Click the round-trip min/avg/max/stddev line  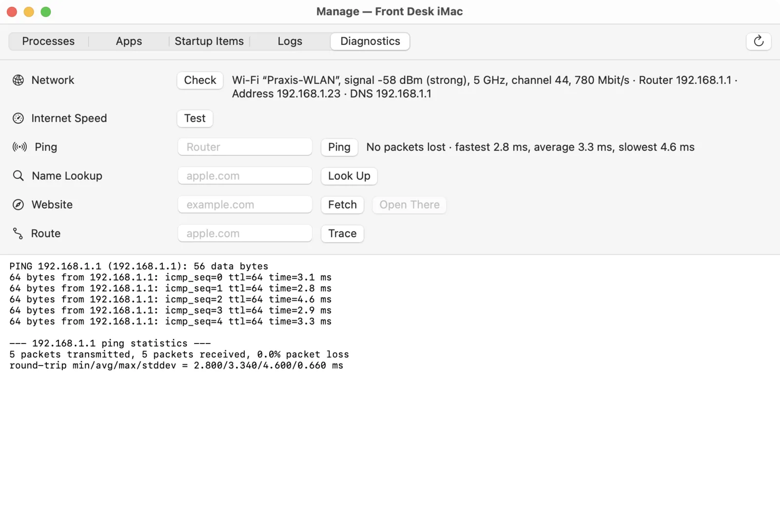click(176, 365)
